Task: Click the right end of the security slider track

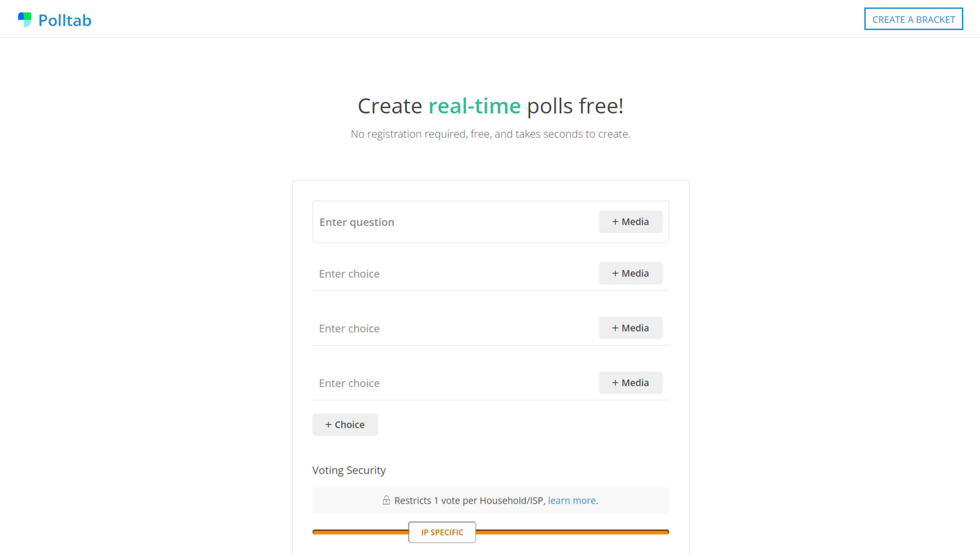Action: click(665, 531)
